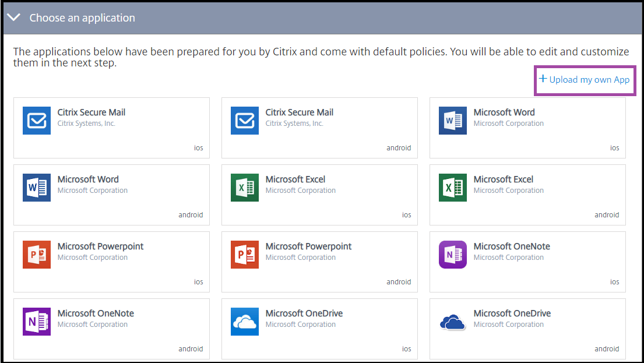Choose the Microsoft Excel iOS icon
Screen dimensions: 644x363
[x=245, y=188]
